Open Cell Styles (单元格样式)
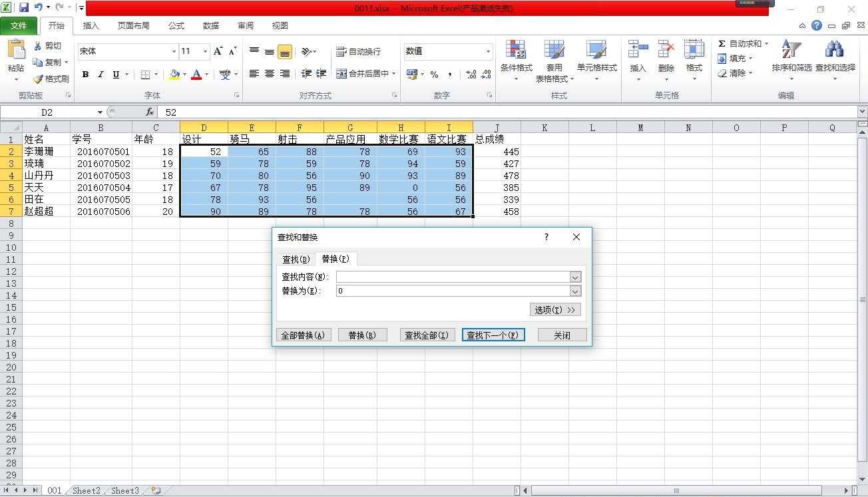The image size is (868, 497). [x=596, y=60]
